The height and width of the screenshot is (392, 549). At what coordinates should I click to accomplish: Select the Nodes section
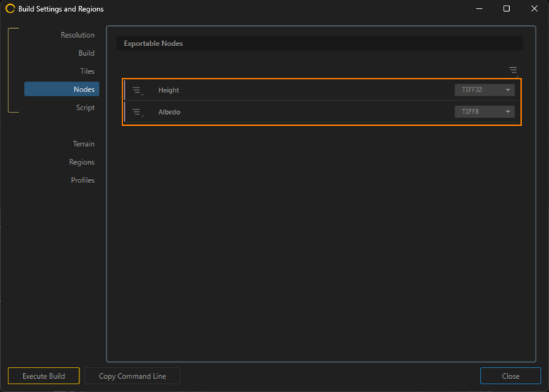62,89
